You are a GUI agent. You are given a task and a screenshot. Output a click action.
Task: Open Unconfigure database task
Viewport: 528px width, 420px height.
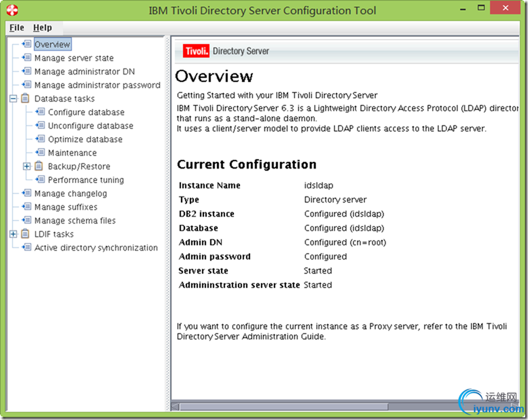[x=91, y=125]
